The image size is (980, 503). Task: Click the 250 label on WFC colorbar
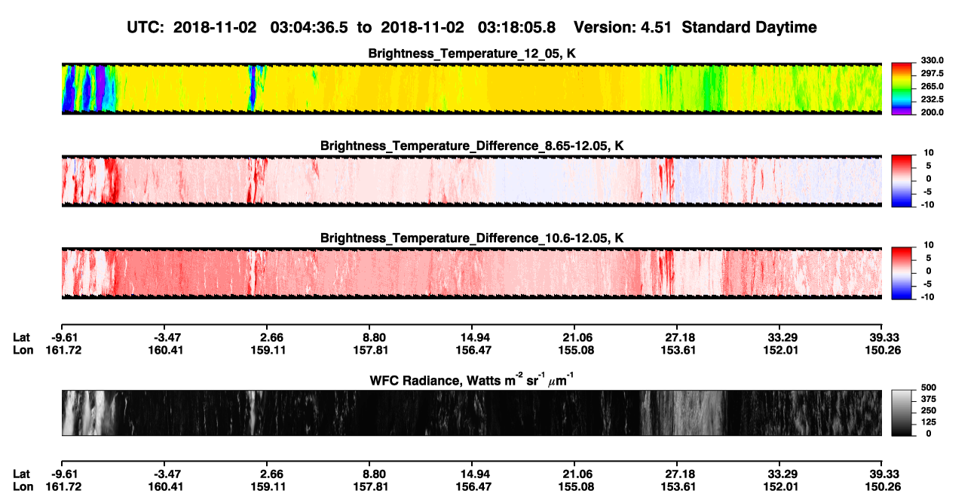(929, 411)
